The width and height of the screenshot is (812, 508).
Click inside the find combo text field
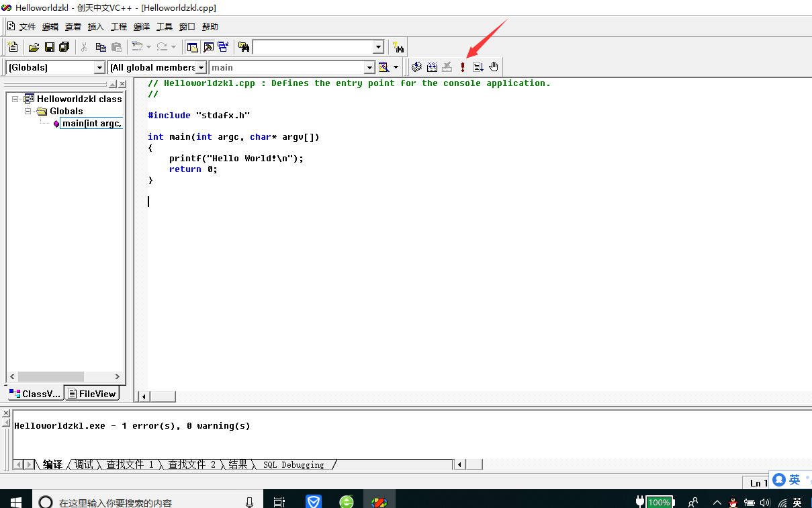(312, 47)
